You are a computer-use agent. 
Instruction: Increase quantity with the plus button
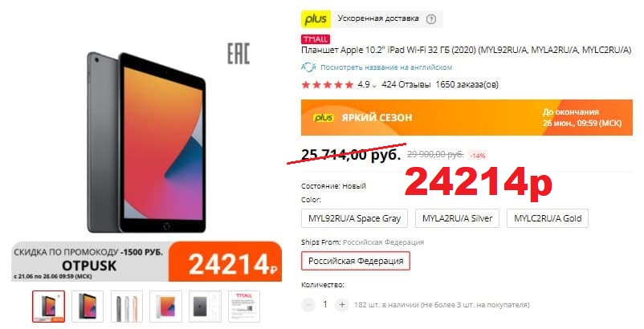click(x=342, y=305)
